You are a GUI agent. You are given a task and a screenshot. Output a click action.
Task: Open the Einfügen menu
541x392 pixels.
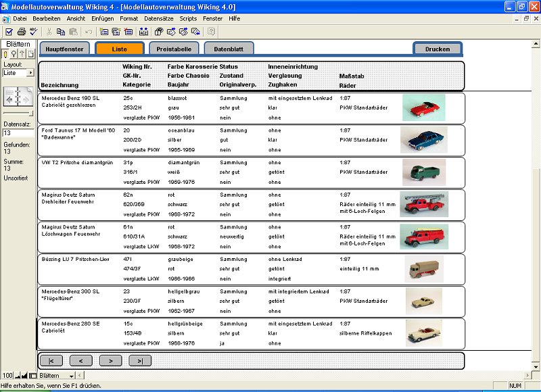[103, 19]
